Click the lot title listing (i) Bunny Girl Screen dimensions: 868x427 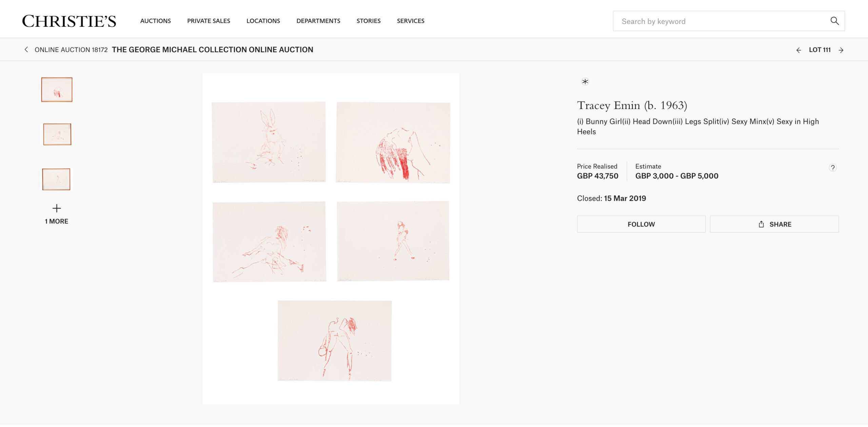click(698, 127)
